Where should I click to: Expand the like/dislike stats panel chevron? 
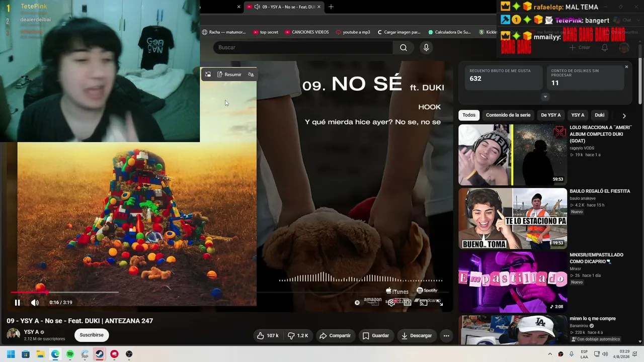click(545, 97)
